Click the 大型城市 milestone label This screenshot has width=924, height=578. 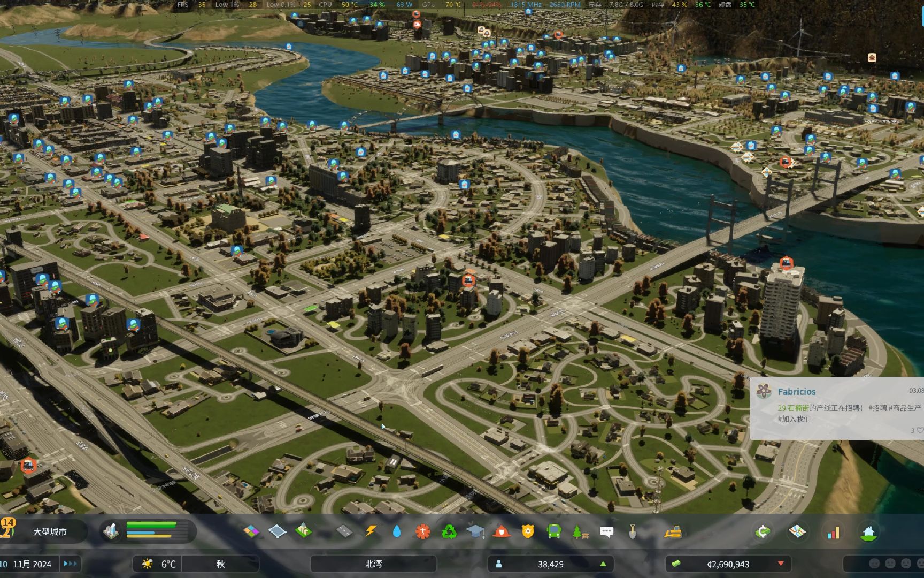pyautogui.click(x=50, y=531)
